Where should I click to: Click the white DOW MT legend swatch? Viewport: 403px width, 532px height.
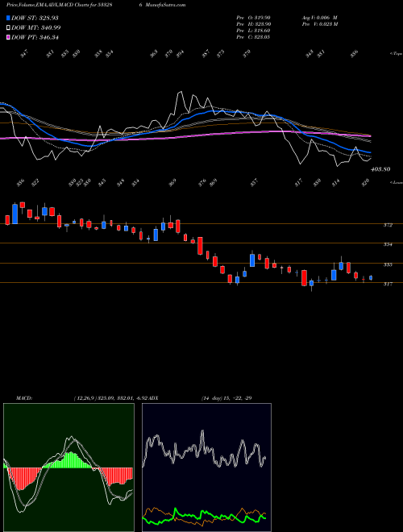click(x=9, y=27)
